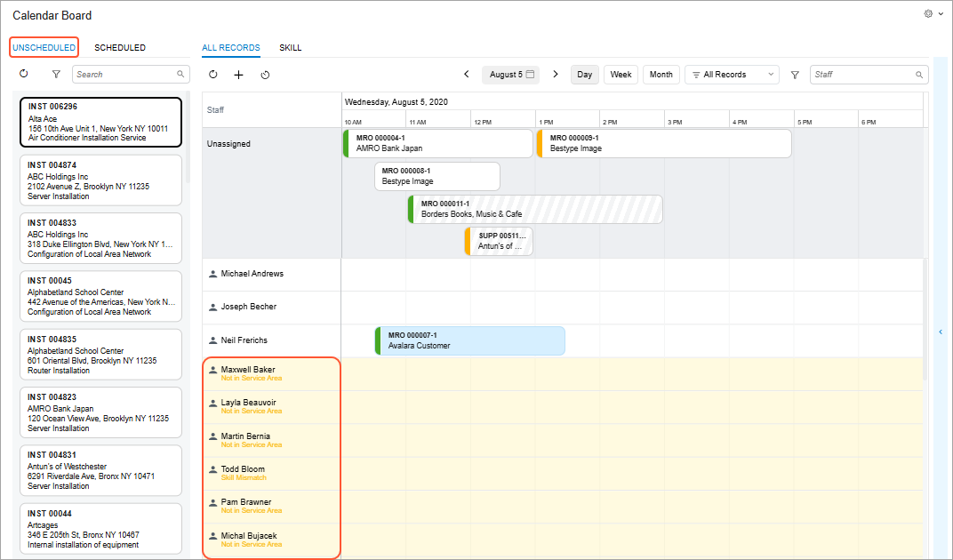Click the clock history icon in toolbar
Screen dimensions: 953x560
(x=265, y=75)
